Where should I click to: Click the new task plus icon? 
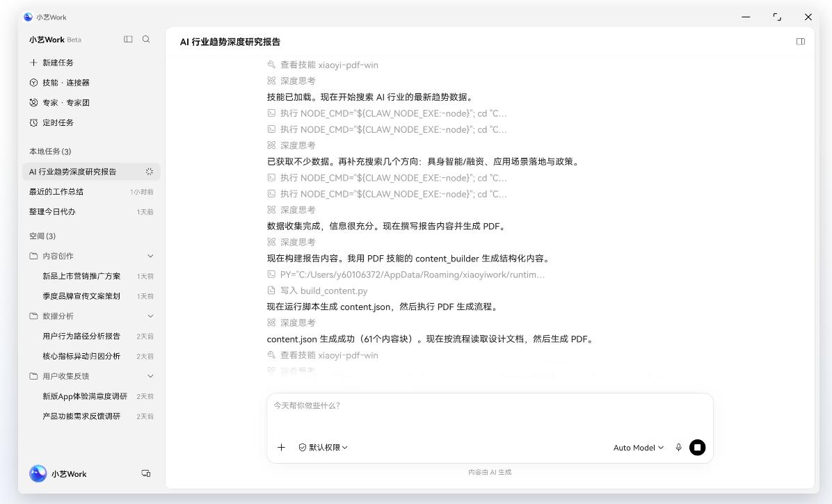pyautogui.click(x=33, y=63)
